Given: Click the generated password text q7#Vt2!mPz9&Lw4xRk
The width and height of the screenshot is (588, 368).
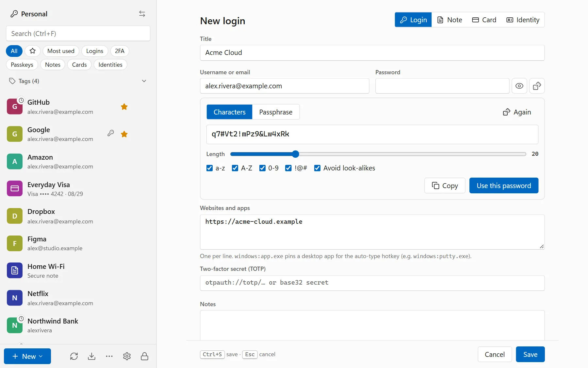Looking at the screenshot, I should click(251, 134).
